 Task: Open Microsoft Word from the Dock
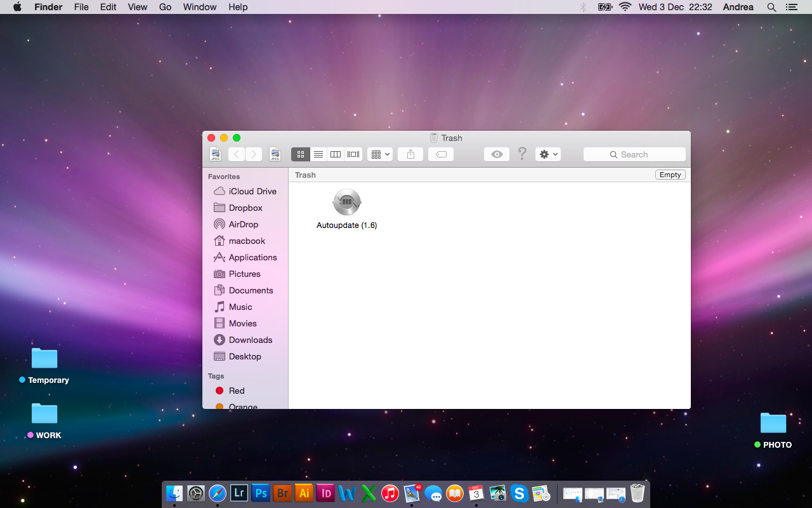coord(347,493)
